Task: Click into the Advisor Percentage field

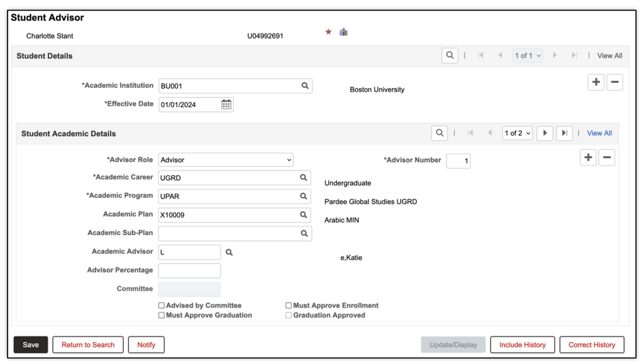Action: 189,271
